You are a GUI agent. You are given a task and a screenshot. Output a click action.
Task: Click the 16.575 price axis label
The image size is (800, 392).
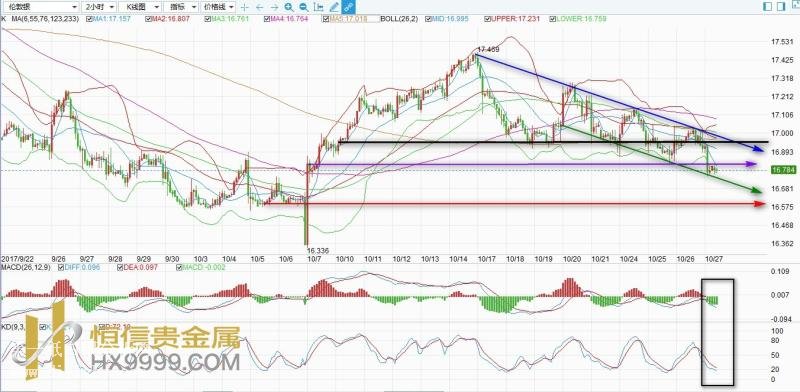[x=783, y=207]
